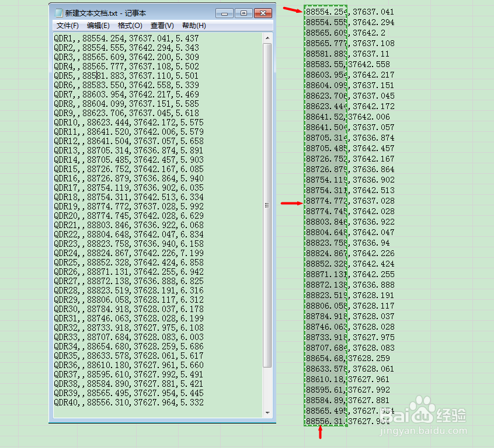
Task: Click the QDR19 line in Notepad
Action: tap(129, 206)
